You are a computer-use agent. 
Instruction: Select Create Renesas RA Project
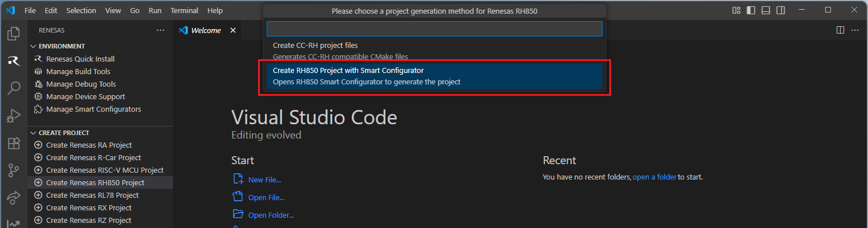[x=101, y=145]
